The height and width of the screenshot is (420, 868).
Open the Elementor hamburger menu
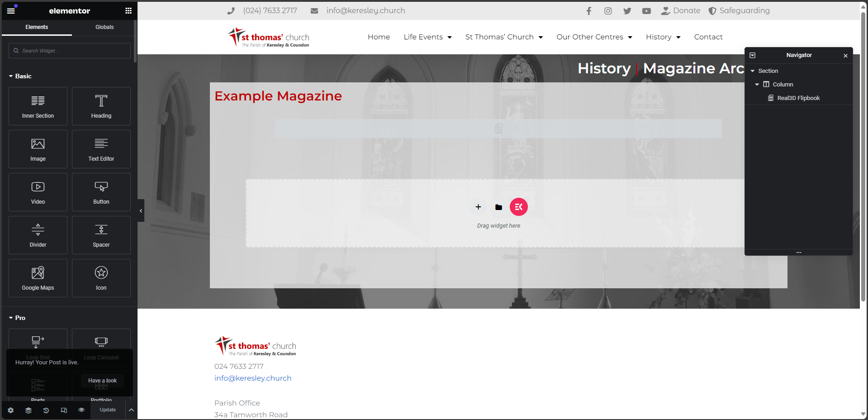click(11, 10)
